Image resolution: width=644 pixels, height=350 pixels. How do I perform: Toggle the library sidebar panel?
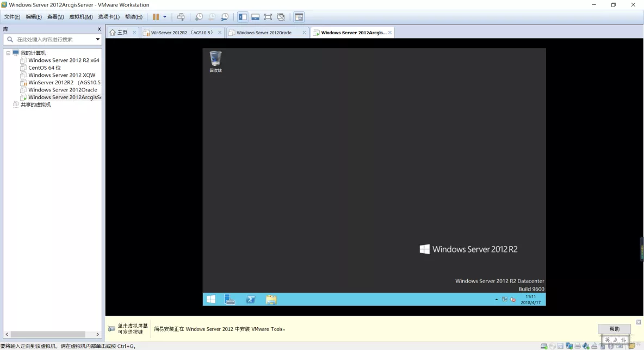point(242,16)
